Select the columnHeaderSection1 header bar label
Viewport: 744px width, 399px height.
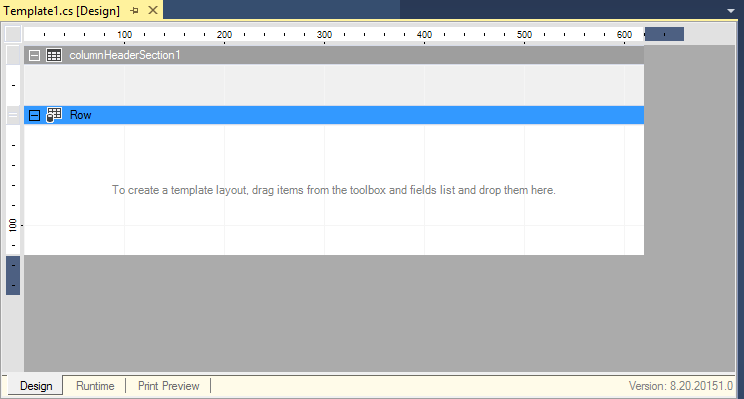[125, 55]
